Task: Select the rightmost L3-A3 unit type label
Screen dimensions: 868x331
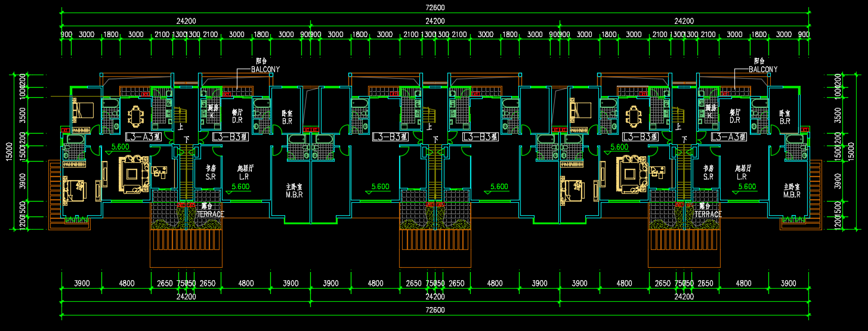Action: pos(729,137)
